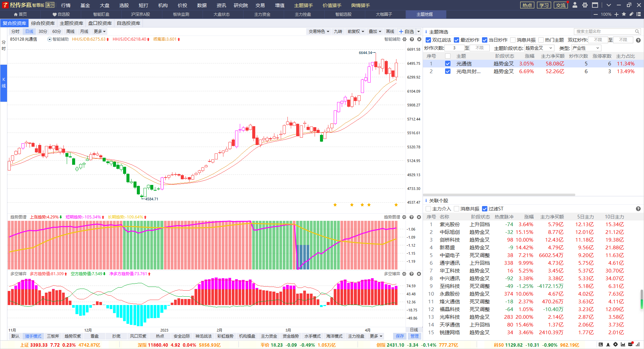The width and height of the screenshot is (644, 349).
Task: Open settings gear of 多空博弈 indicator
Action: coord(404,274)
